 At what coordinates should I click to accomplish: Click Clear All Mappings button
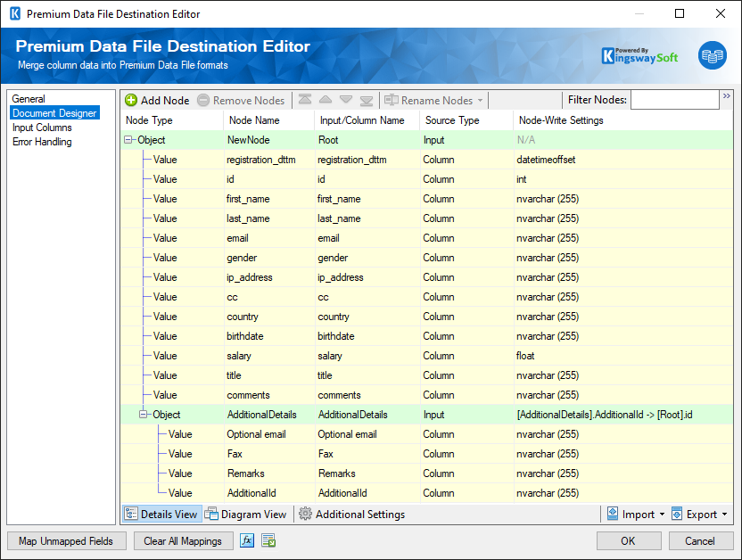coord(183,541)
